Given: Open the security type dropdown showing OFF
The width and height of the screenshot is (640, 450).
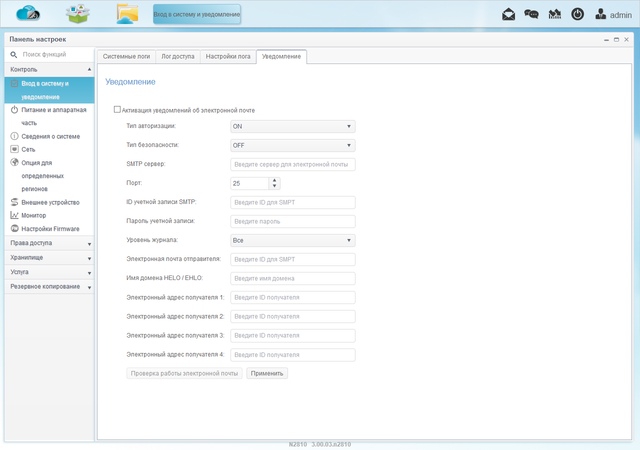Looking at the screenshot, I should point(293,145).
